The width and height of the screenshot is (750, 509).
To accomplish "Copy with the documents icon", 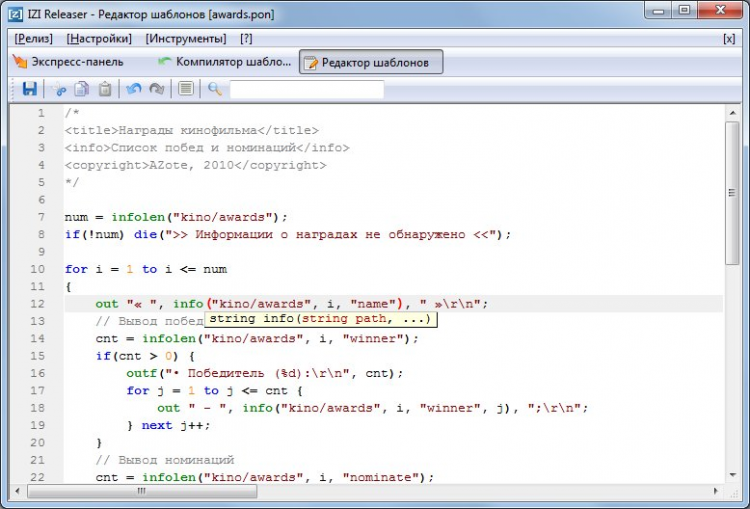I will (82, 89).
